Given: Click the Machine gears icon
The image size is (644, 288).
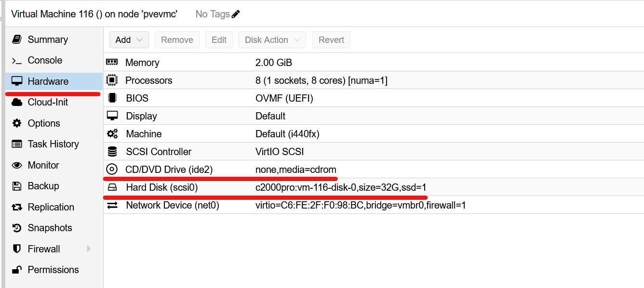Looking at the screenshot, I should coord(112,133).
